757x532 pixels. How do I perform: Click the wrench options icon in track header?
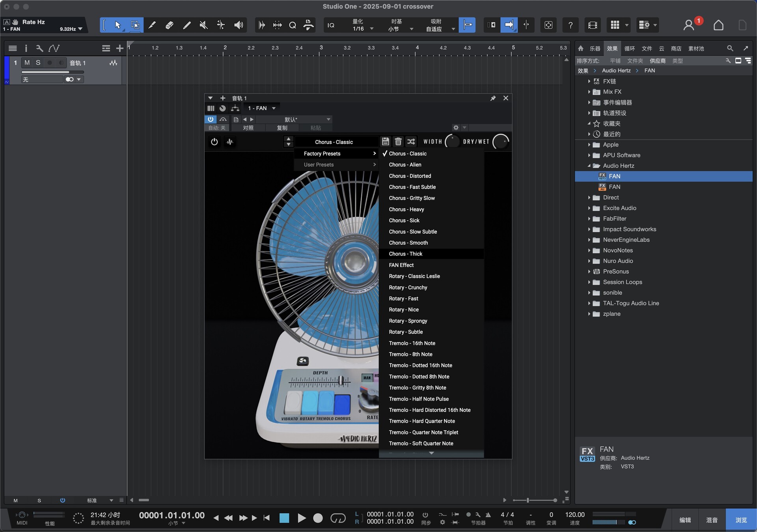39,48
